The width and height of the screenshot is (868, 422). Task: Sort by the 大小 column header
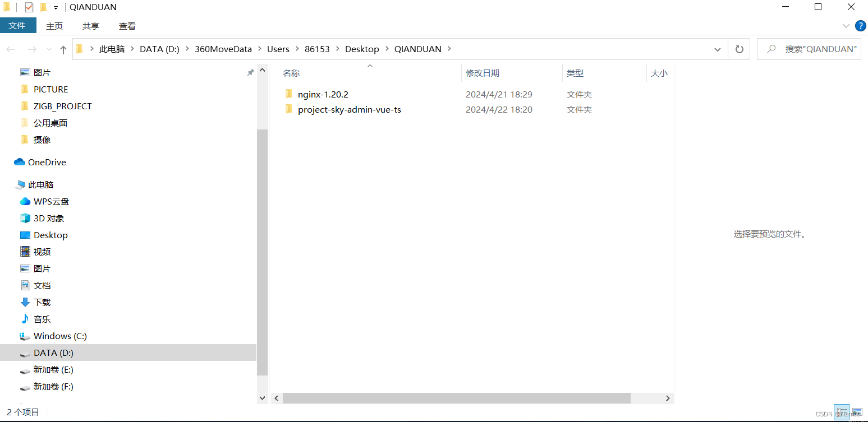click(x=660, y=73)
